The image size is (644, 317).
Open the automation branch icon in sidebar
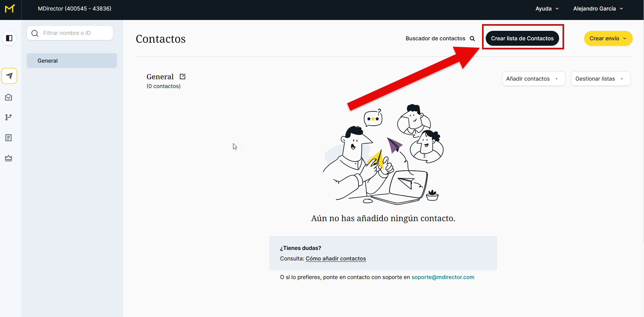point(9,117)
